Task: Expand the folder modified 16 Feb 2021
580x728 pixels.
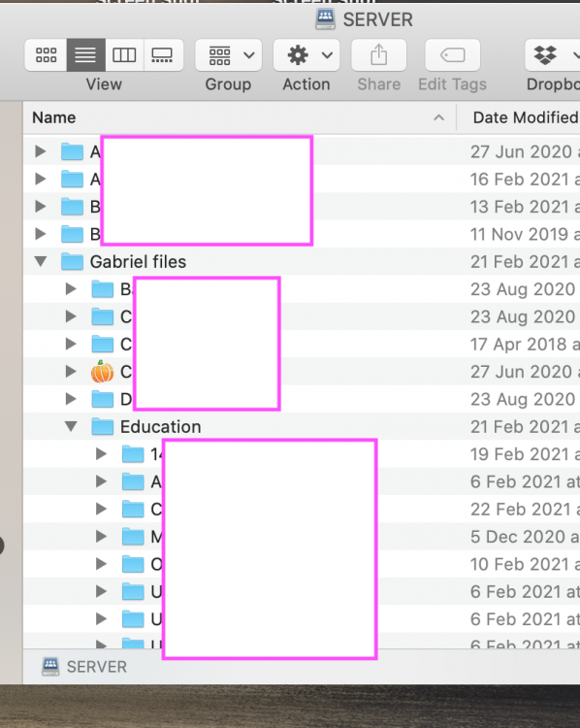Action: (x=41, y=179)
